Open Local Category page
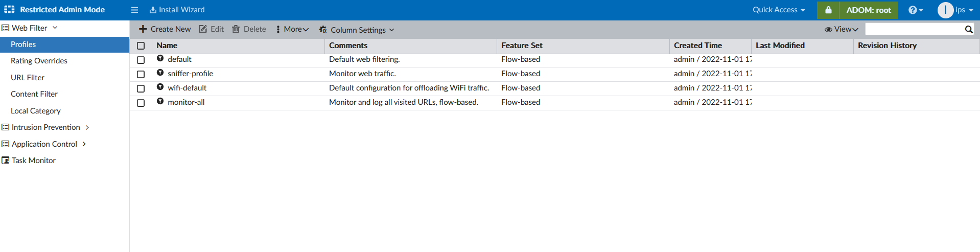Viewport: 980px width, 252px height. [36, 111]
